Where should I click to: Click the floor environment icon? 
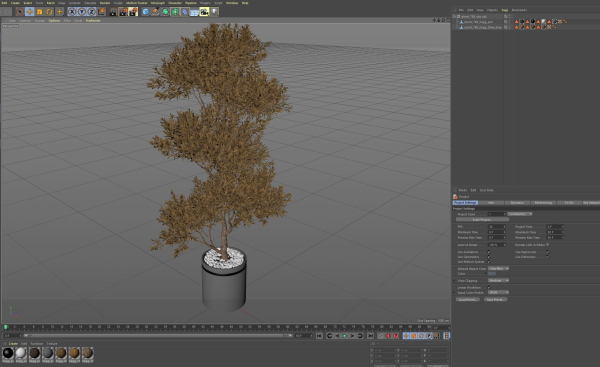coord(194,12)
